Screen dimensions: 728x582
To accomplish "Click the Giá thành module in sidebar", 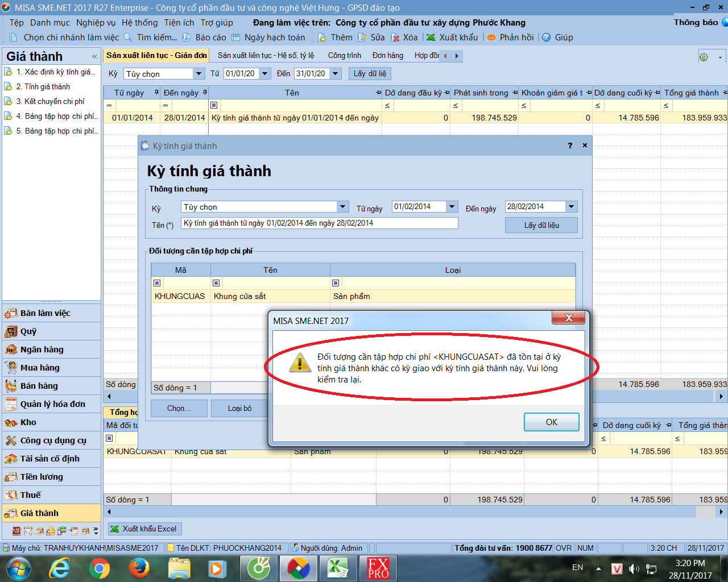I will 51,513.
